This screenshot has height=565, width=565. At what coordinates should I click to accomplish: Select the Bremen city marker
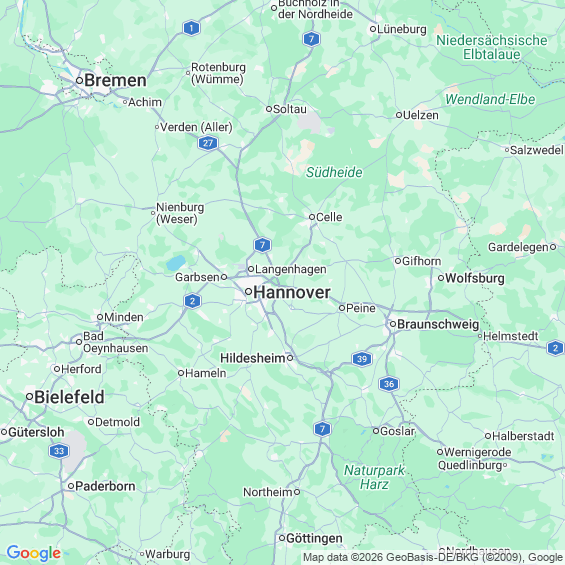click(79, 80)
